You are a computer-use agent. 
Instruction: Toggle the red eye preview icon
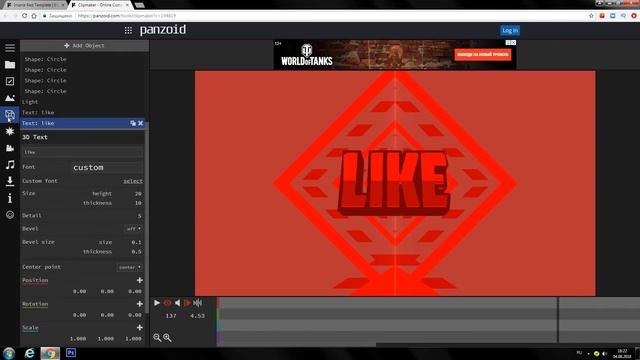[x=167, y=303]
